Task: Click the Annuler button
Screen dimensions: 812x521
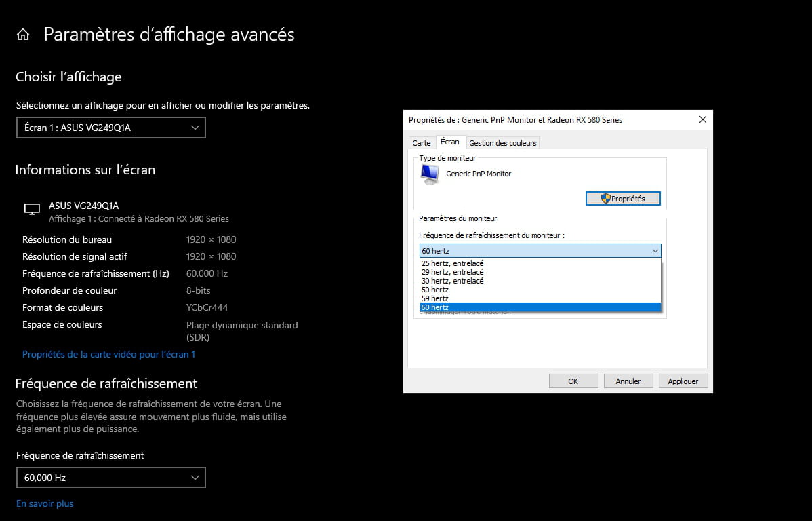Action: coord(628,381)
